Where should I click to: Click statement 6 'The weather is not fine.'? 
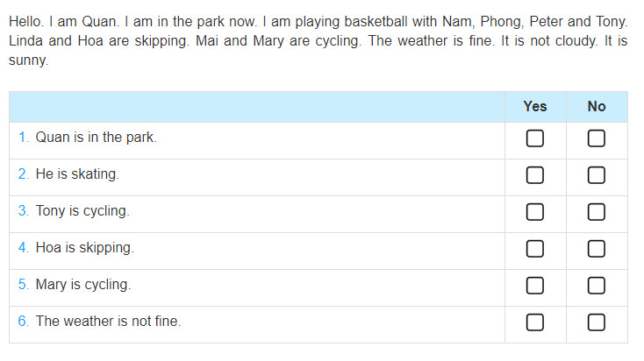click(x=108, y=322)
